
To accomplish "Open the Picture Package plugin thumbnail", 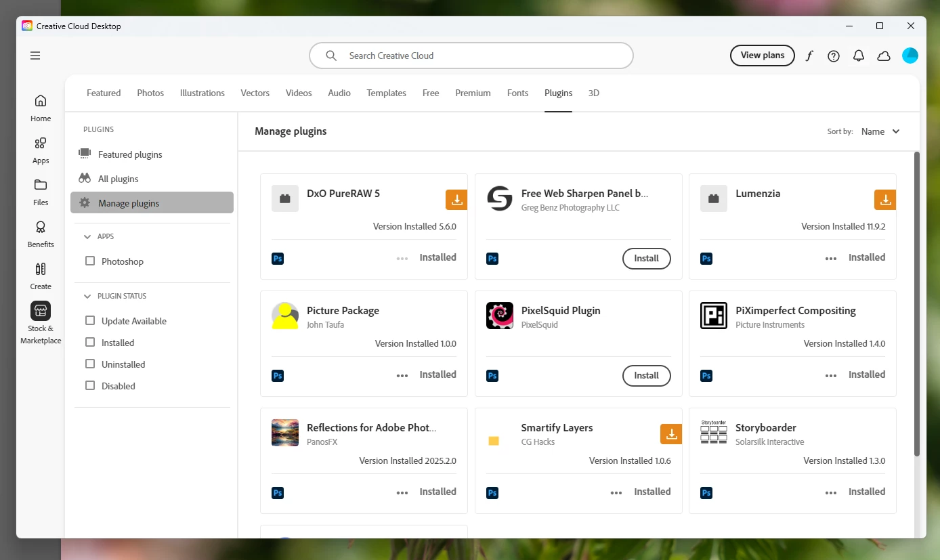I will [285, 316].
